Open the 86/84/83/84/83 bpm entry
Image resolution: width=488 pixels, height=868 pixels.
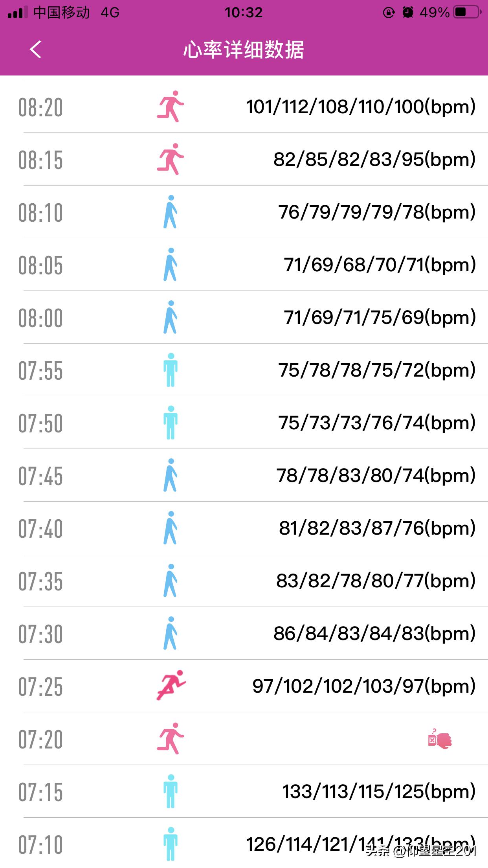(374, 633)
